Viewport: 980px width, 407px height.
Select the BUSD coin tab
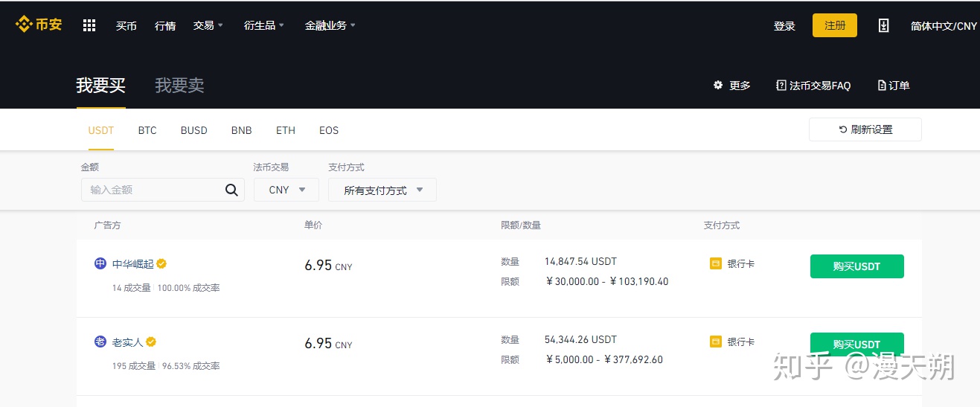click(194, 130)
